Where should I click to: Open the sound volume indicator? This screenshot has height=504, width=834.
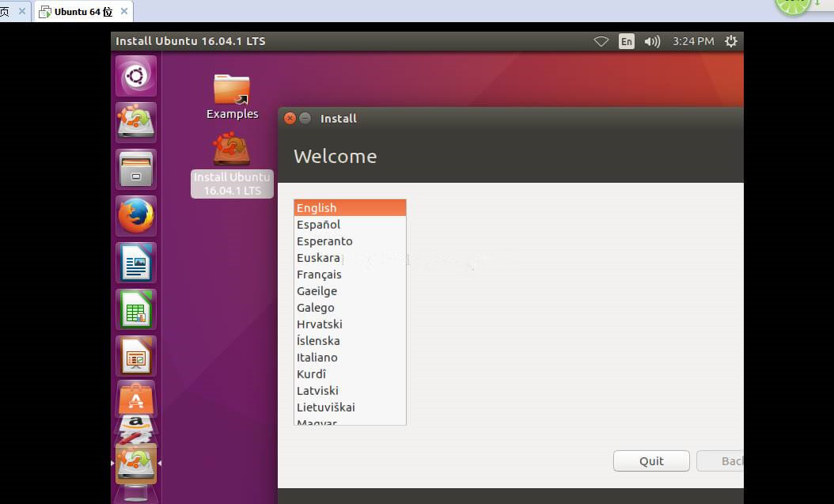(652, 41)
